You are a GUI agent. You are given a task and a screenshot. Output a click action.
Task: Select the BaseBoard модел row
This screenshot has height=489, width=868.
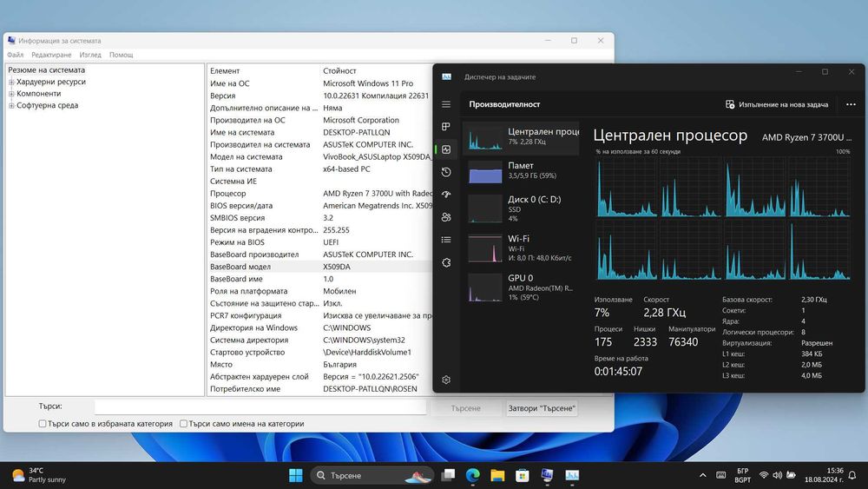pyautogui.click(x=320, y=267)
